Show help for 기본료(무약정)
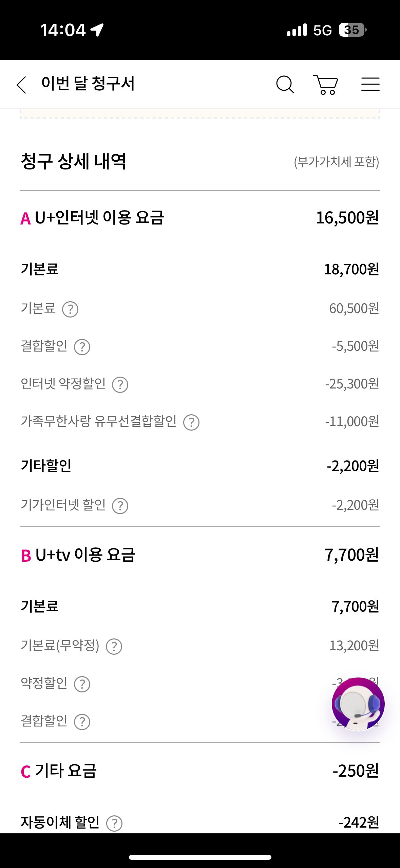This screenshot has width=400, height=868. point(114,647)
